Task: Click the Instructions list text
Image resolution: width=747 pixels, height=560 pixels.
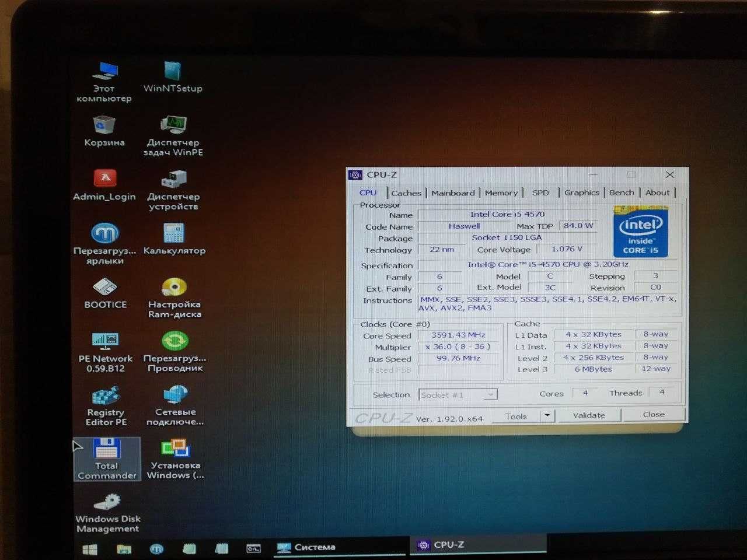Action: click(548, 303)
